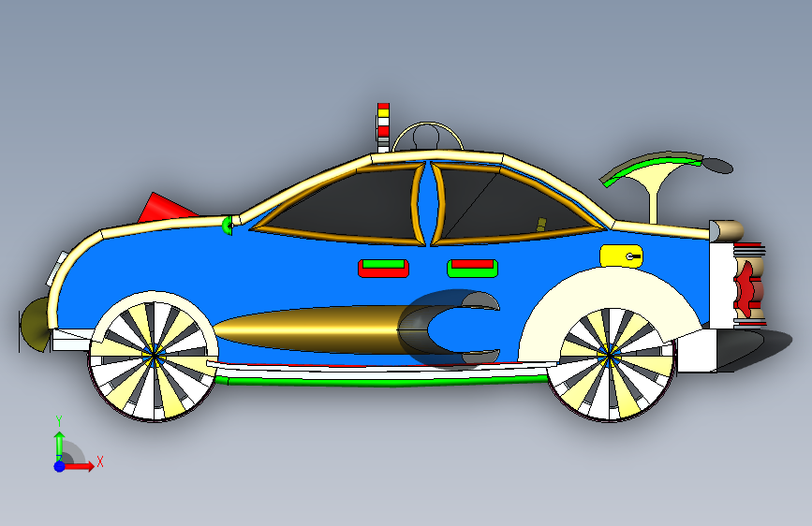Select the red cone on the hood
The width and height of the screenshot is (812, 526).
(168, 208)
